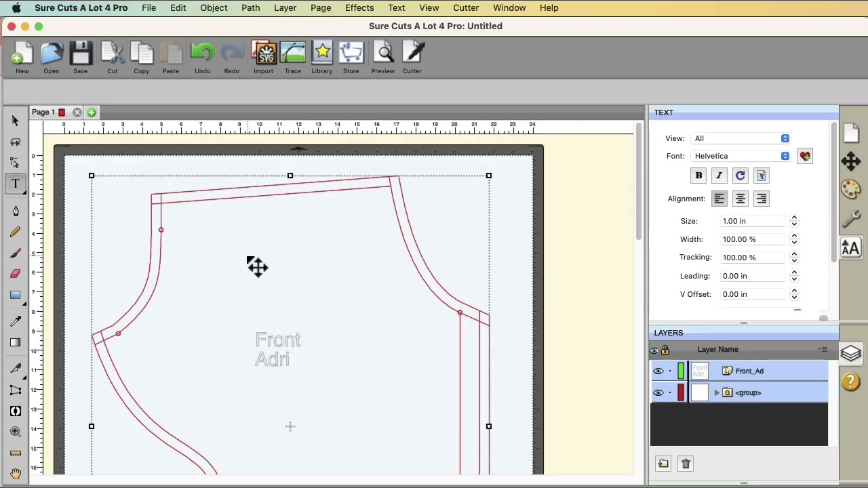Add a new layer folder button
The image size is (868, 488).
[x=663, y=464]
